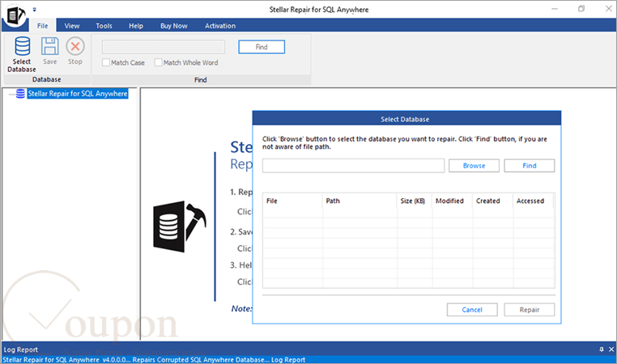The image size is (617, 364).
Task: Open the File ribbon tab
Action: click(x=42, y=26)
